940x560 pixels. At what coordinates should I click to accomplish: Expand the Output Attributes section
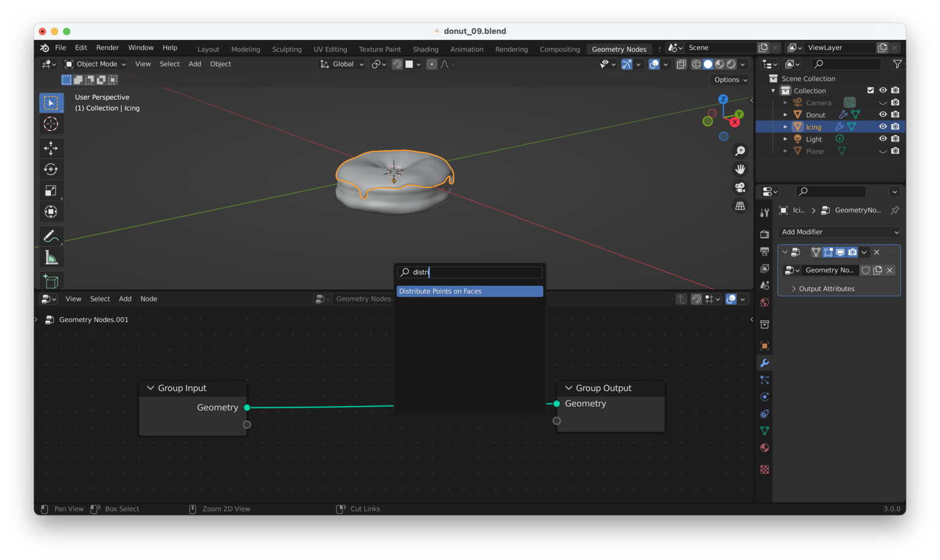[x=826, y=289]
